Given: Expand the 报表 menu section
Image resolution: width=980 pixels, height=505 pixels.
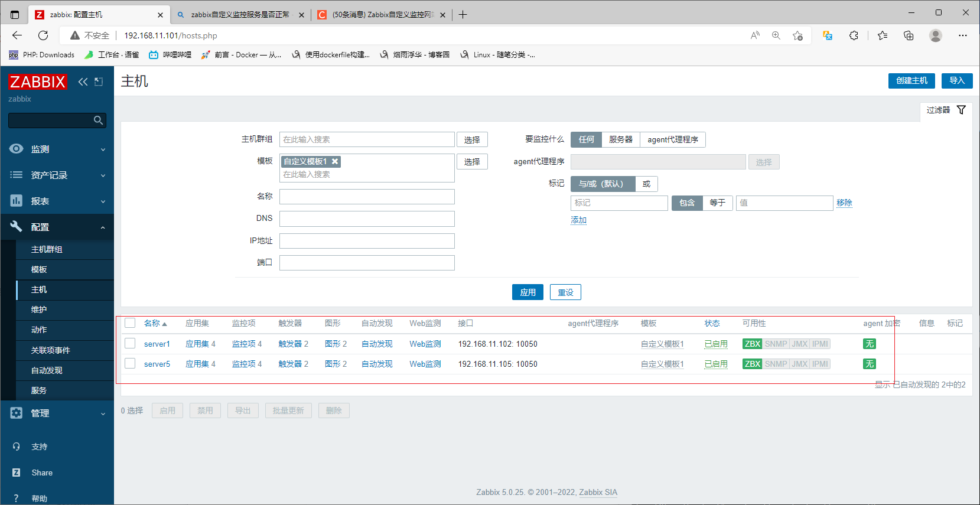Looking at the screenshot, I should tap(57, 201).
